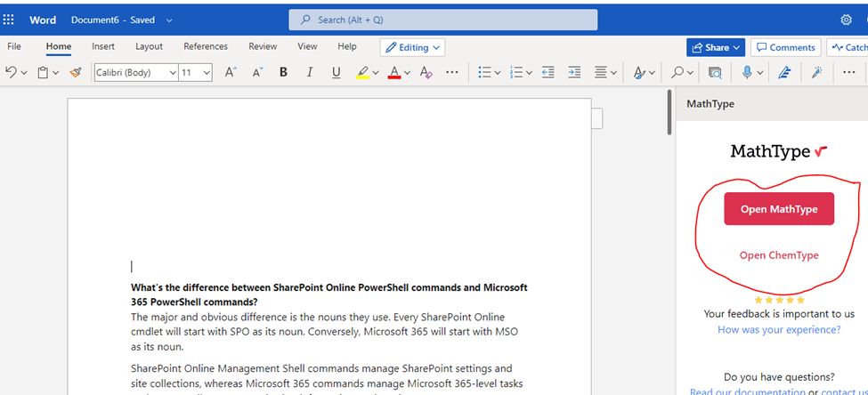Expand highlight color dropdown arrow
The height and width of the screenshot is (395, 868).
pos(376,72)
